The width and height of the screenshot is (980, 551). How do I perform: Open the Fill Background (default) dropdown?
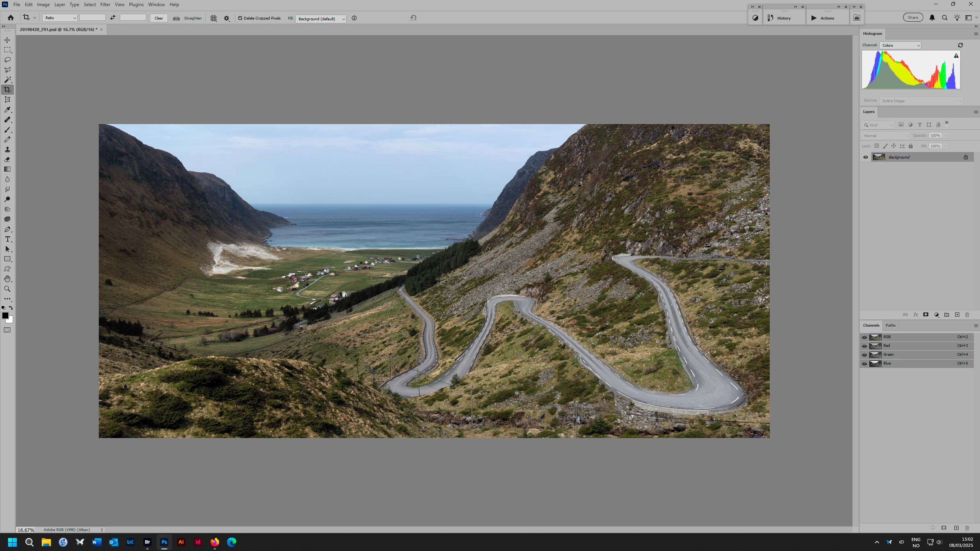coord(321,18)
